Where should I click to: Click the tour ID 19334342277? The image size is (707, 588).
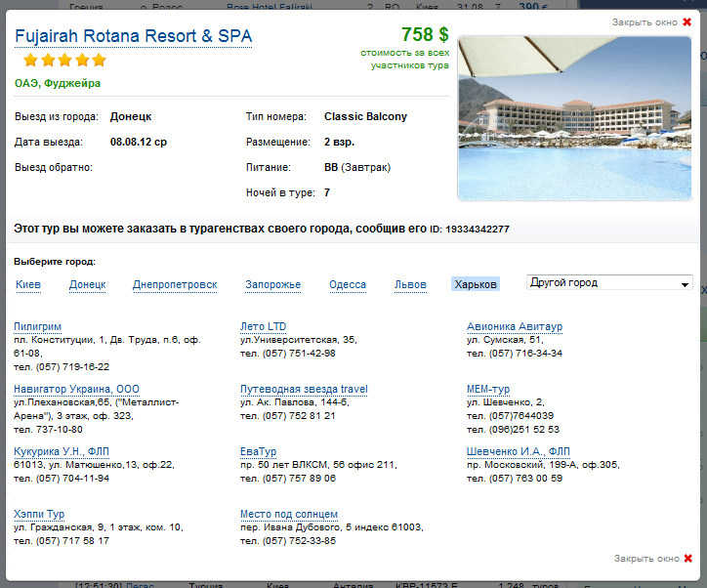(478, 230)
